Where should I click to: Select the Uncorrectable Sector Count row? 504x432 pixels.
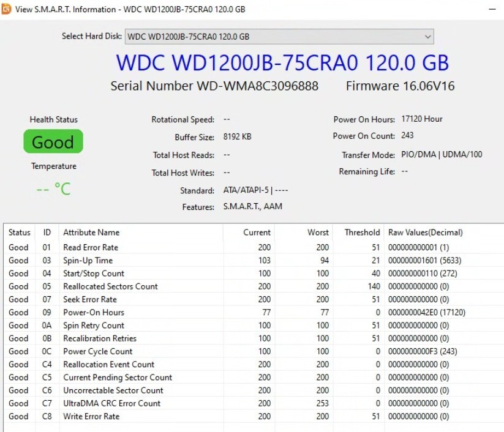click(254, 390)
